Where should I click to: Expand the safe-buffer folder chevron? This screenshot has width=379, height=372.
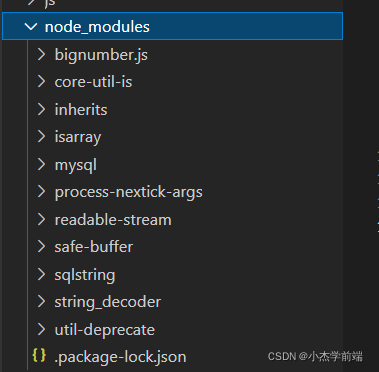(x=41, y=247)
